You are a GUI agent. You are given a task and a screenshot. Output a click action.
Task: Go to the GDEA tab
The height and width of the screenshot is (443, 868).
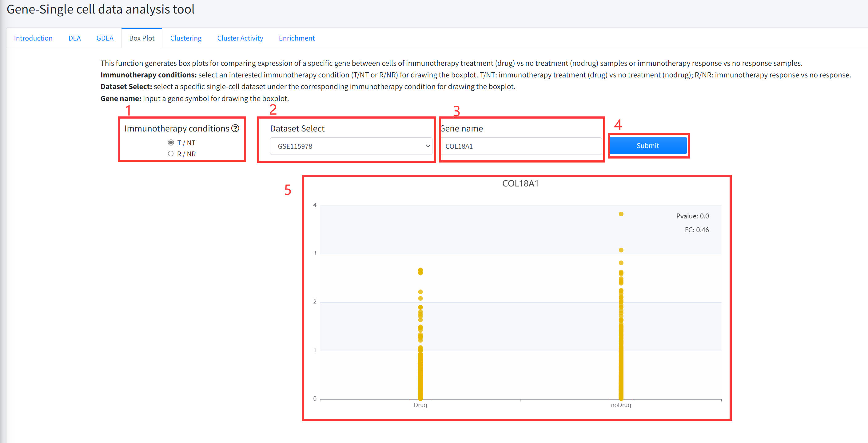point(105,38)
